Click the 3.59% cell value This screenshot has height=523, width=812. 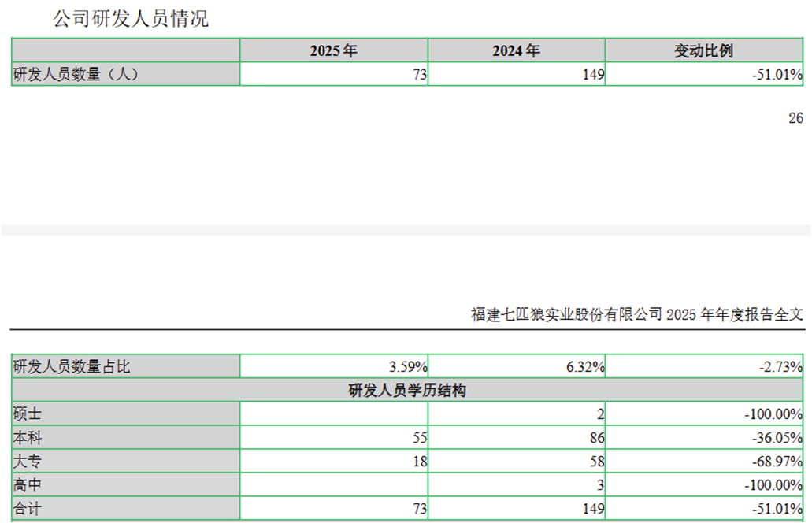click(408, 367)
